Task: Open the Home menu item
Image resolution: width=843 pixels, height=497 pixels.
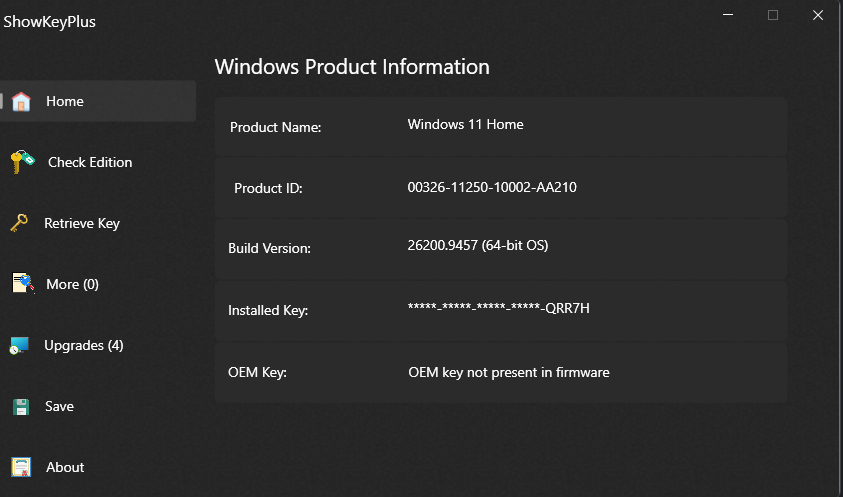Action: [x=98, y=101]
